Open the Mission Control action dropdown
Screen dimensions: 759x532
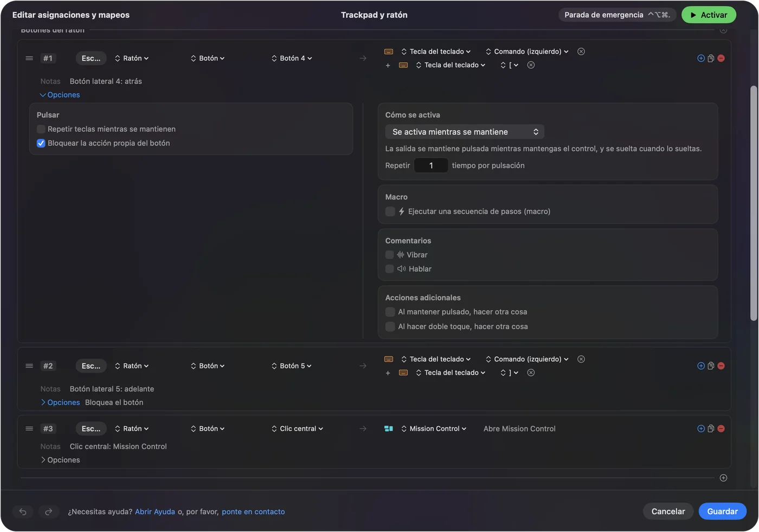434,428
